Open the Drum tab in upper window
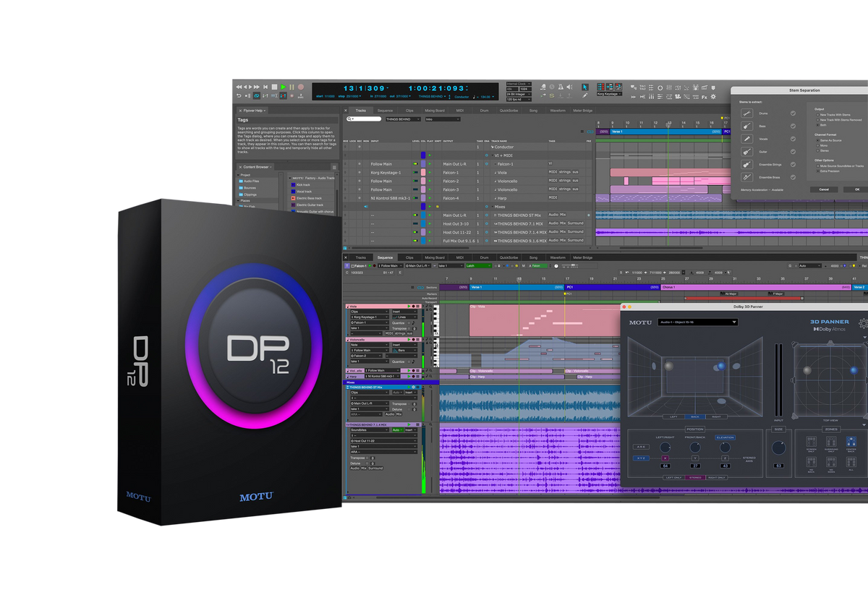The image size is (868, 595). (484, 111)
